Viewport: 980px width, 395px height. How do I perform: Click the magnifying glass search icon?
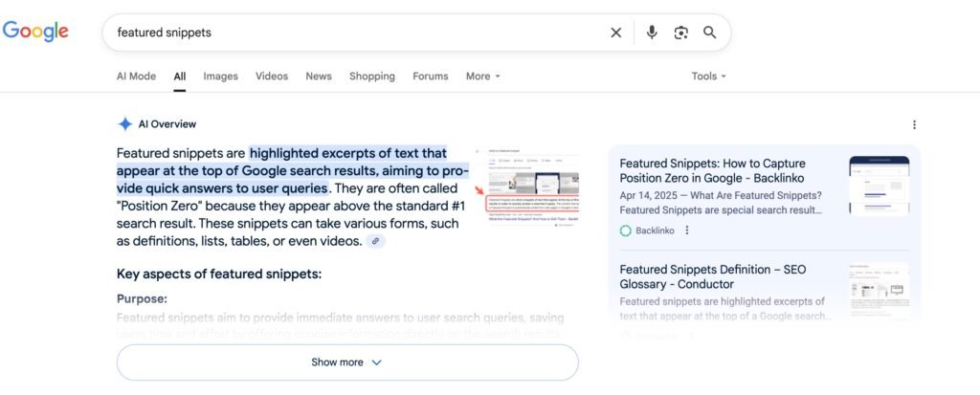(709, 33)
